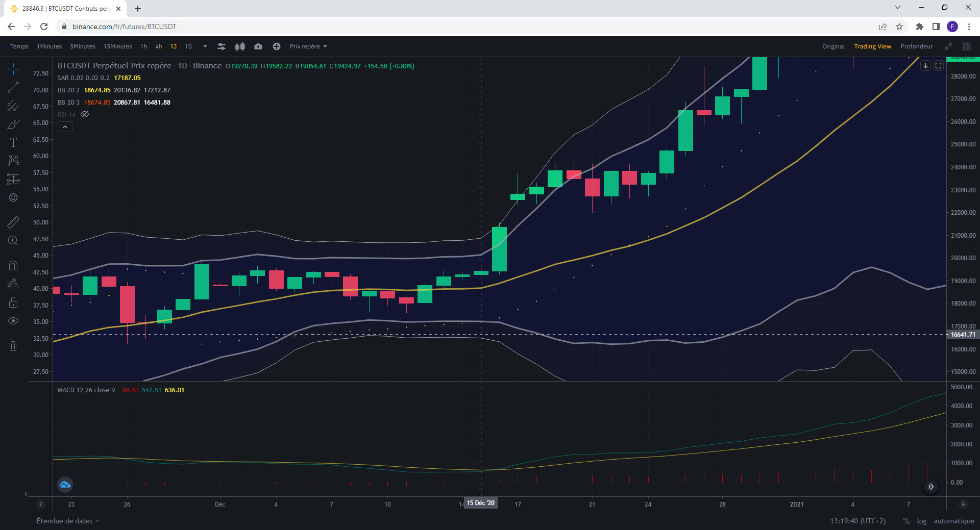Activate the zoom in tool

(x=13, y=240)
